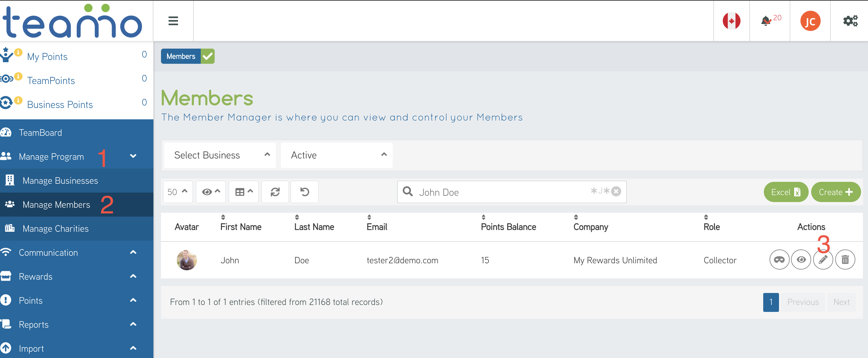Click the undo reset icon in toolbar
Image resolution: width=868 pixels, height=358 pixels.
click(x=304, y=192)
